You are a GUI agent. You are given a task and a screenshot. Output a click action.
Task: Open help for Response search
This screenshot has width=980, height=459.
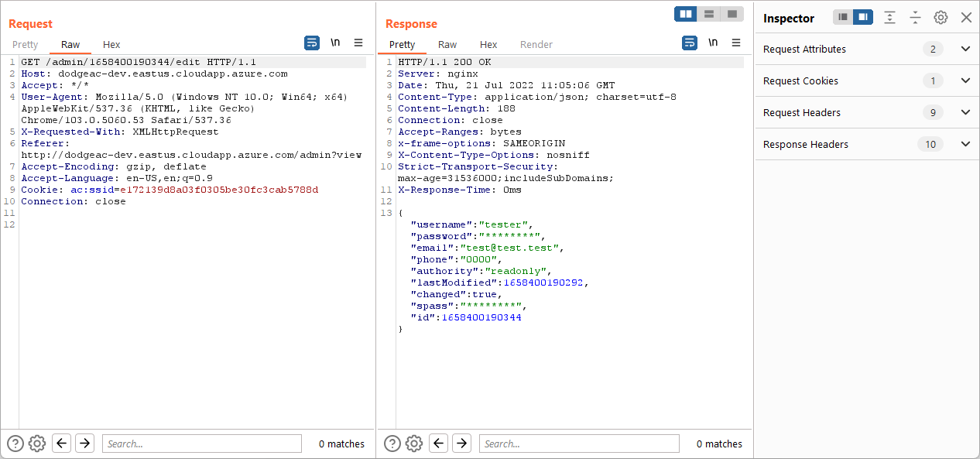tap(392, 444)
